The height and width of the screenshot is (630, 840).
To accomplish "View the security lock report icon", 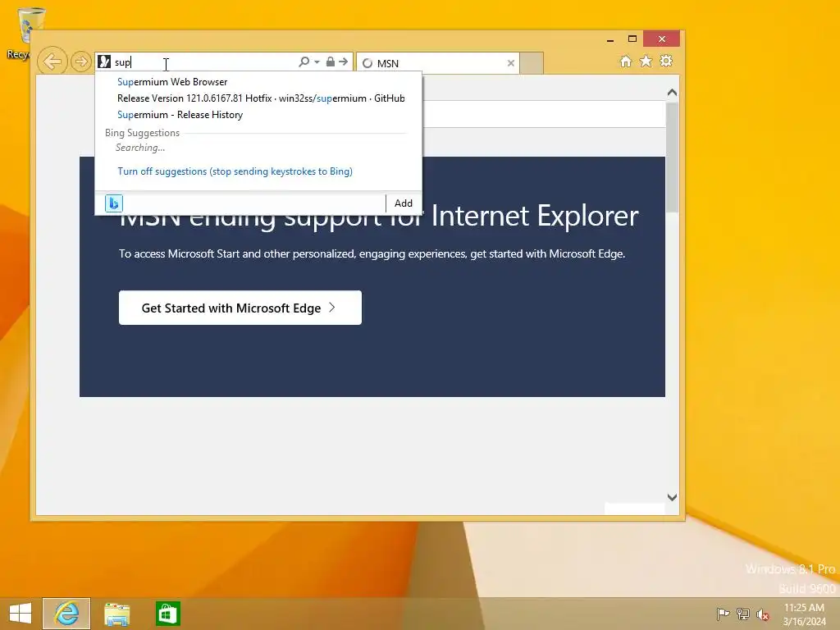I will [331, 62].
